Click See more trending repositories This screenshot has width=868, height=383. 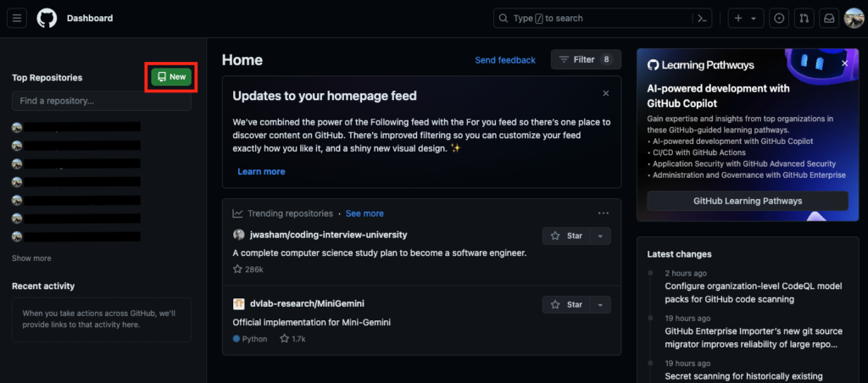pos(364,214)
